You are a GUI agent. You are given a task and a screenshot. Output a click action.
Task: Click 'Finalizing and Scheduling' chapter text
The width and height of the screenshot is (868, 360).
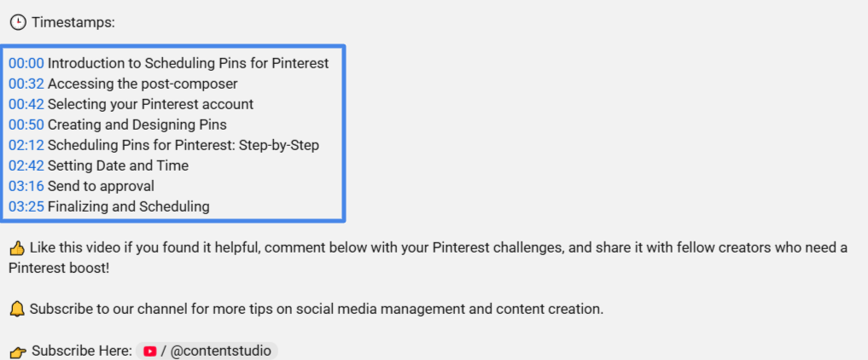click(128, 206)
